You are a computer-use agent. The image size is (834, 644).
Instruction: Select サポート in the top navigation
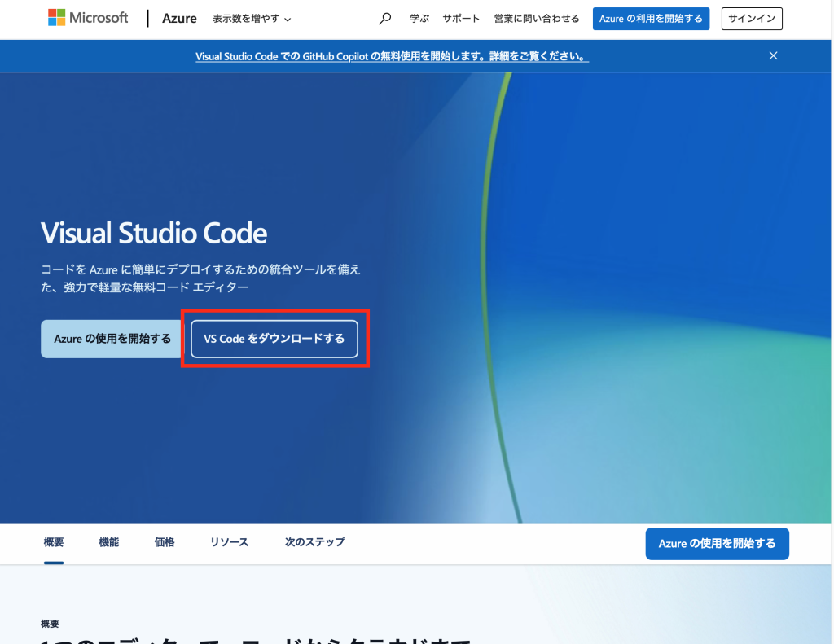(462, 19)
